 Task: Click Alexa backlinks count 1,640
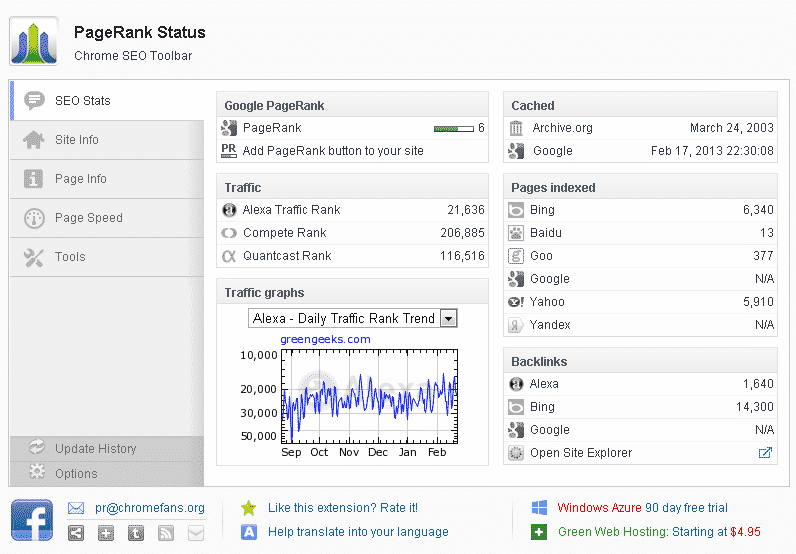click(758, 384)
